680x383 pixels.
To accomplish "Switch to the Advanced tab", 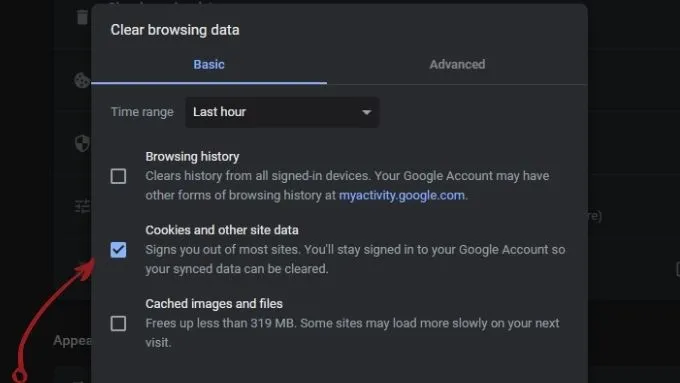I will coord(457,65).
